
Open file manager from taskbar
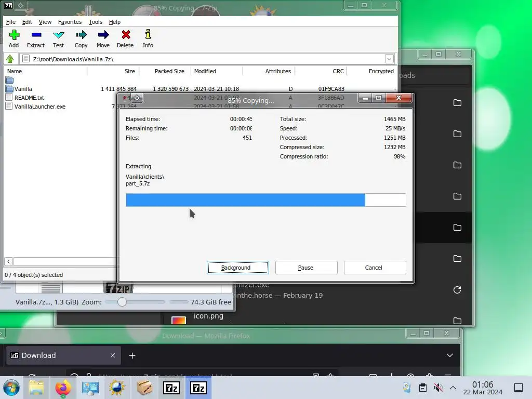37,388
